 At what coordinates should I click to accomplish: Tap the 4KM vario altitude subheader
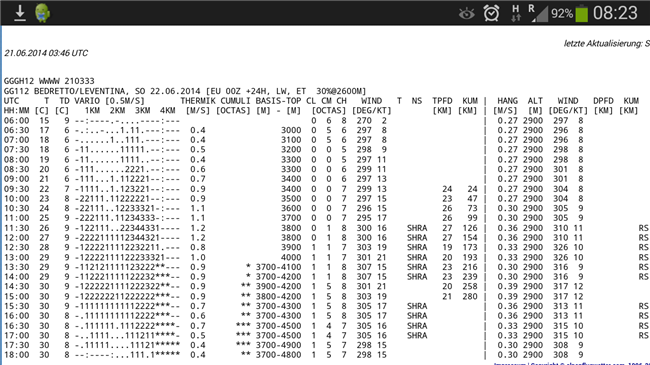[167, 111]
